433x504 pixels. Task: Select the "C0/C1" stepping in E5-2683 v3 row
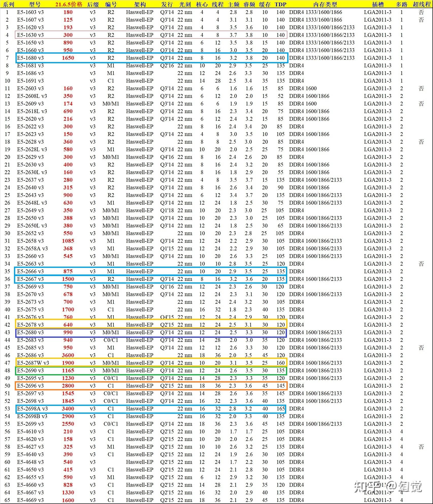click(111, 340)
